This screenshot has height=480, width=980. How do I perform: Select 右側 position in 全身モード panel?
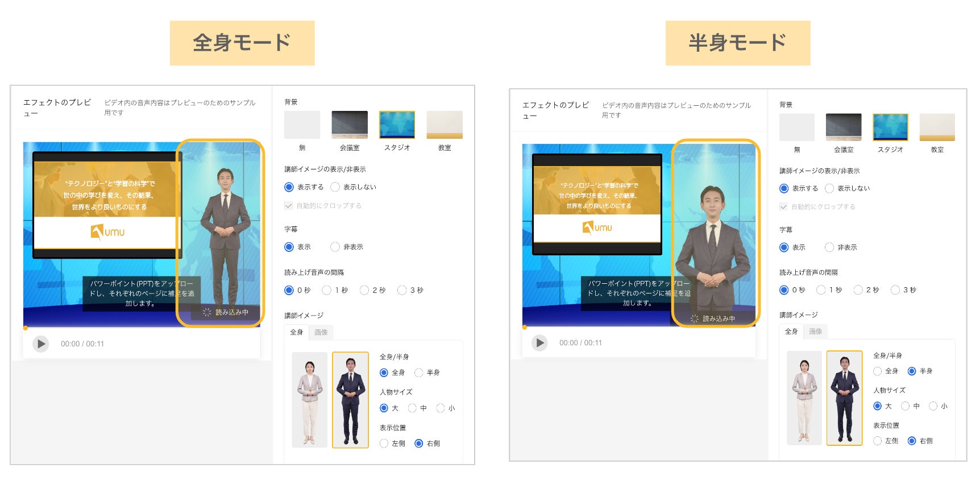click(419, 444)
